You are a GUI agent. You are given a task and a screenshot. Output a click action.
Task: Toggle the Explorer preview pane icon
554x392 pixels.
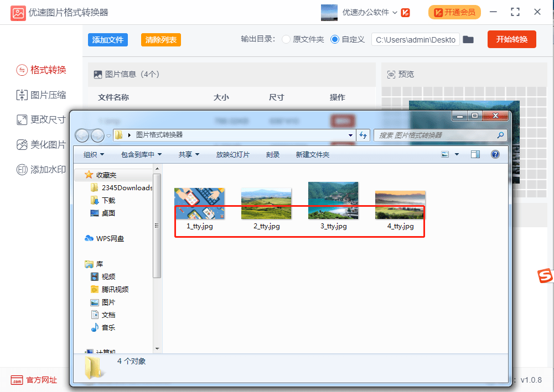point(475,155)
